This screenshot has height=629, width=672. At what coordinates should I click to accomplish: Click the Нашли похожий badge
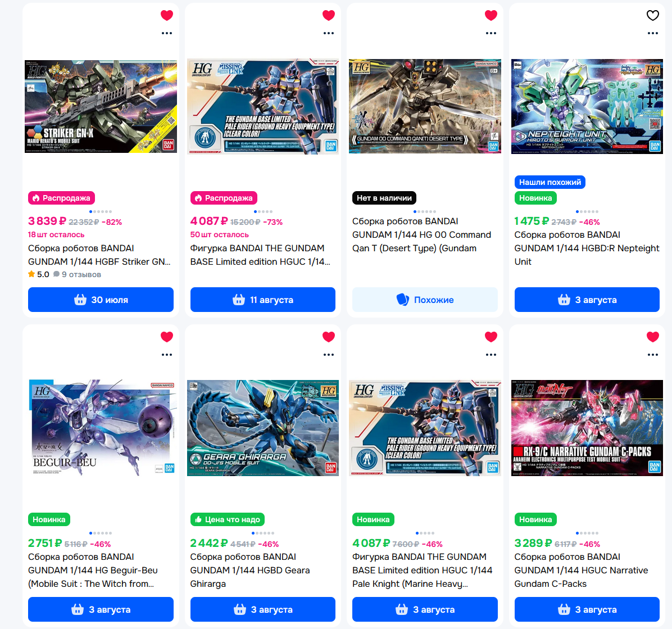point(550,182)
